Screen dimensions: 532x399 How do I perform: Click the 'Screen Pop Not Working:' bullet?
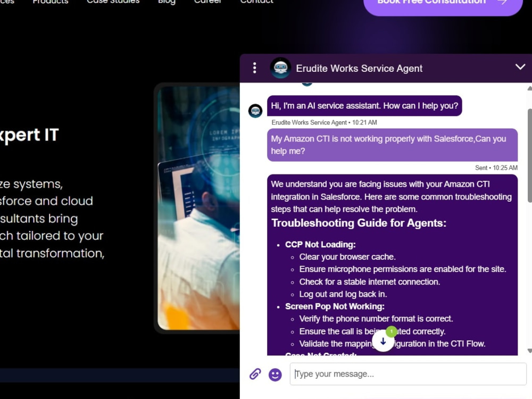335,306
